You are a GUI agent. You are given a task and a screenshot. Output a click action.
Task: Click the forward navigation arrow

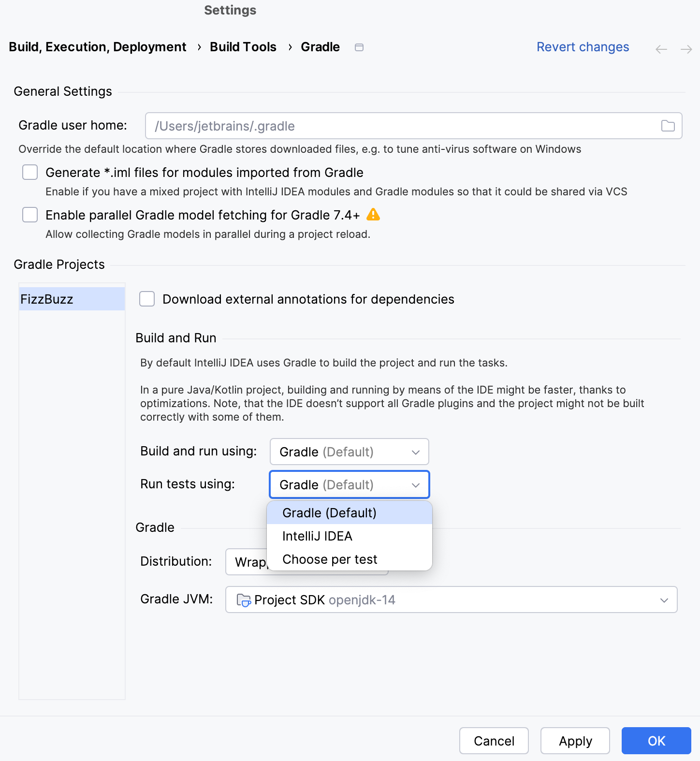tap(686, 49)
